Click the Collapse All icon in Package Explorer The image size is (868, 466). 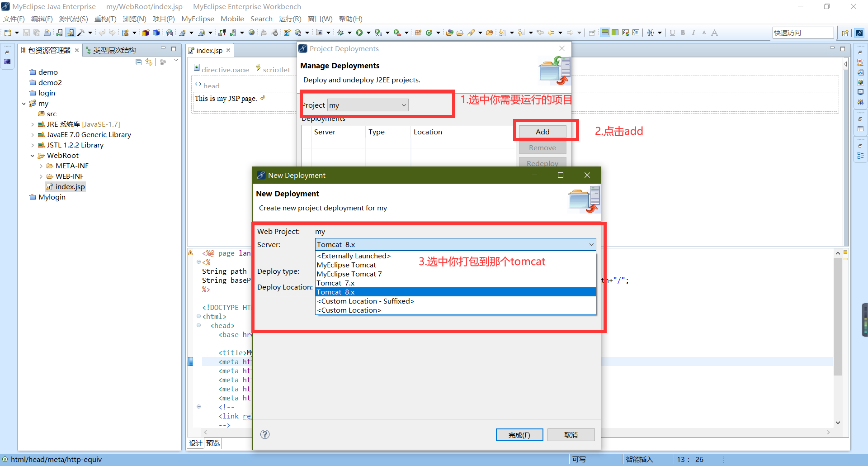tap(139, 62)
